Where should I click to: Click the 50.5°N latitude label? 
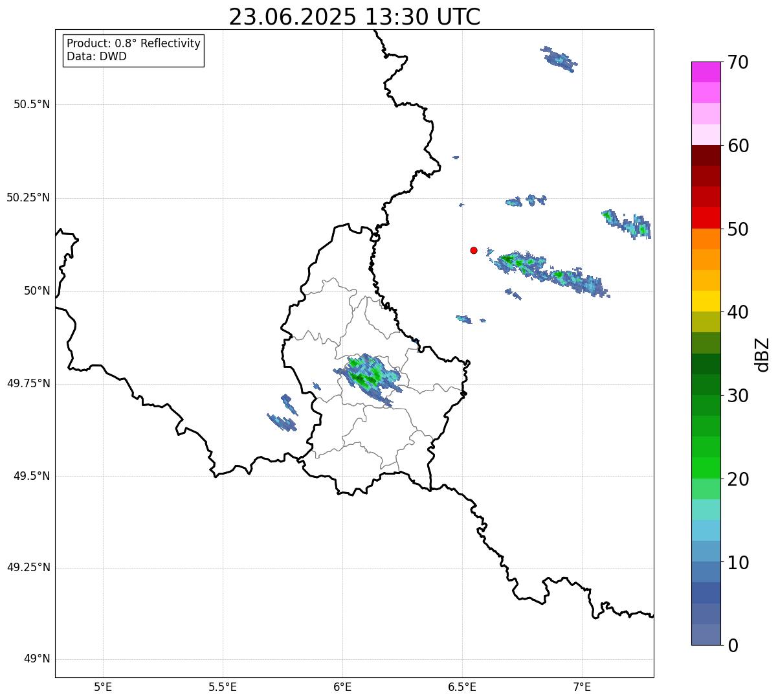click(32, 104)
